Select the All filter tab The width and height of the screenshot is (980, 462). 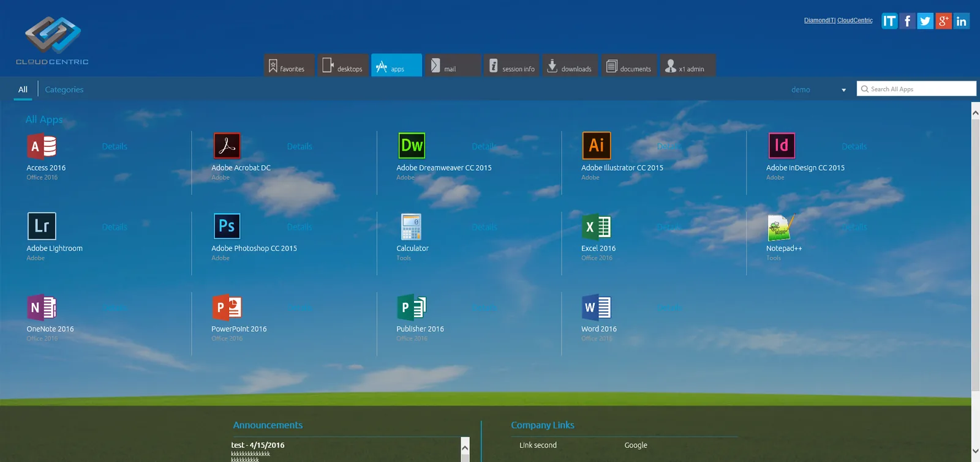tap(23, 89)
